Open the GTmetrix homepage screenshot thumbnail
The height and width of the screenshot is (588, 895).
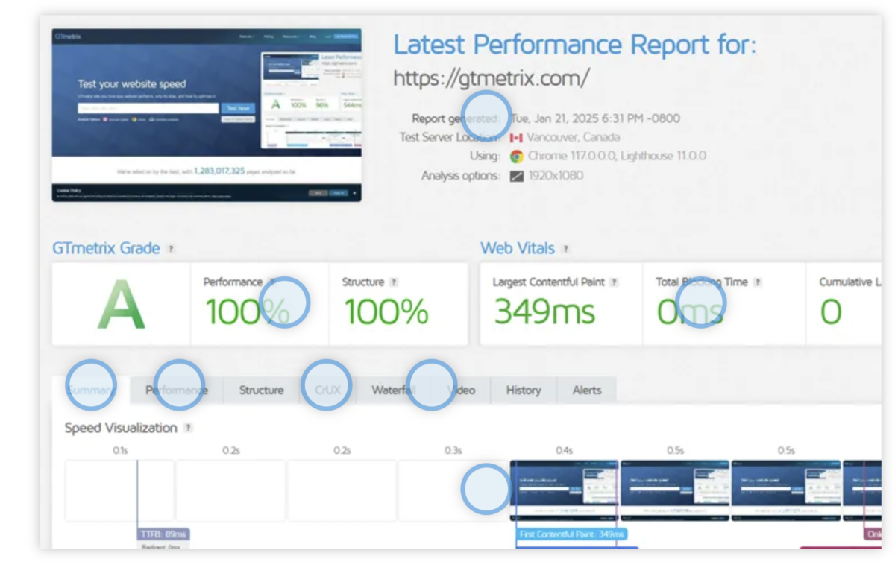coord(207,115)
